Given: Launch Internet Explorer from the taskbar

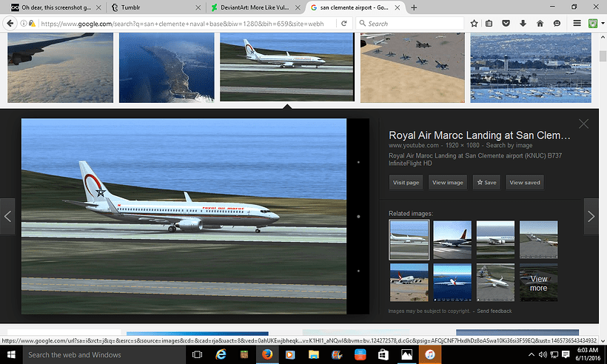Looking at the screenshot, I should 221,354.
